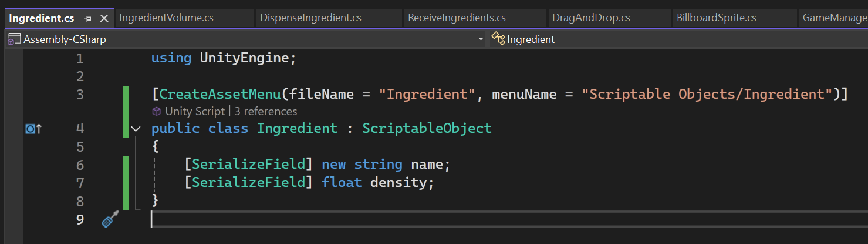The image size is (868, 244).
Task: Click the string keyword on line 6
Action: 378,165
